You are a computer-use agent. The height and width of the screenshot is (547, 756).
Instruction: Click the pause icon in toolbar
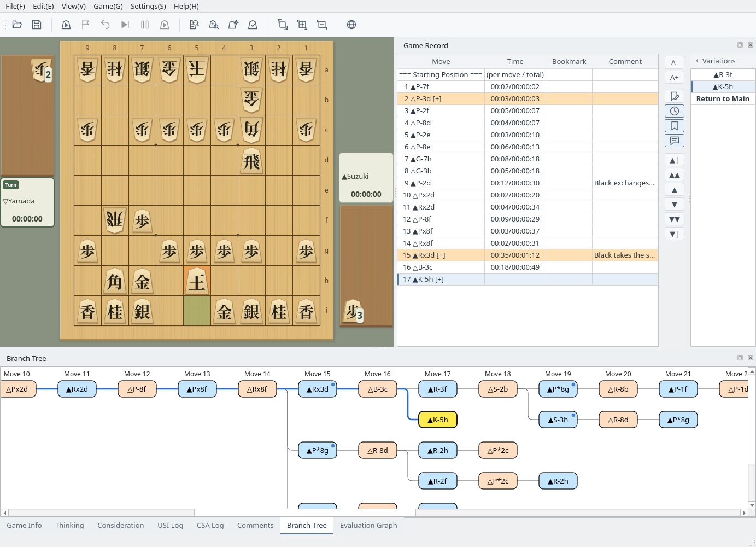tap(145, 25)
